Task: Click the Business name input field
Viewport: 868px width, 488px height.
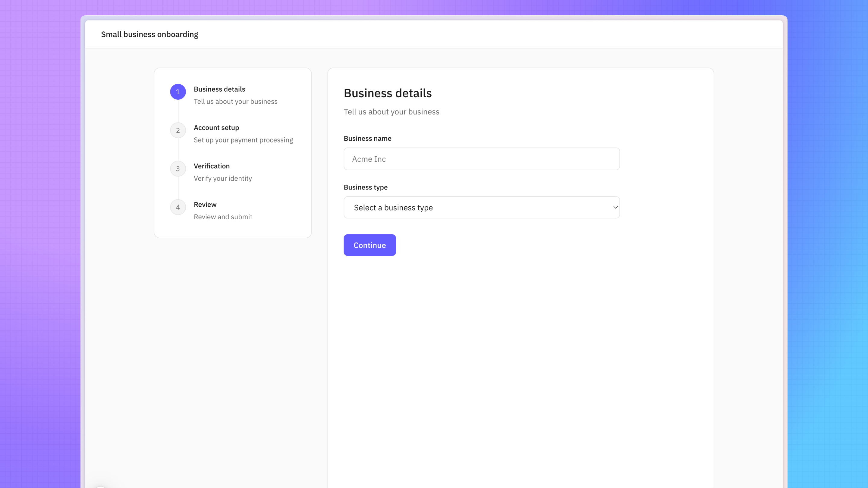Action: 481,159
